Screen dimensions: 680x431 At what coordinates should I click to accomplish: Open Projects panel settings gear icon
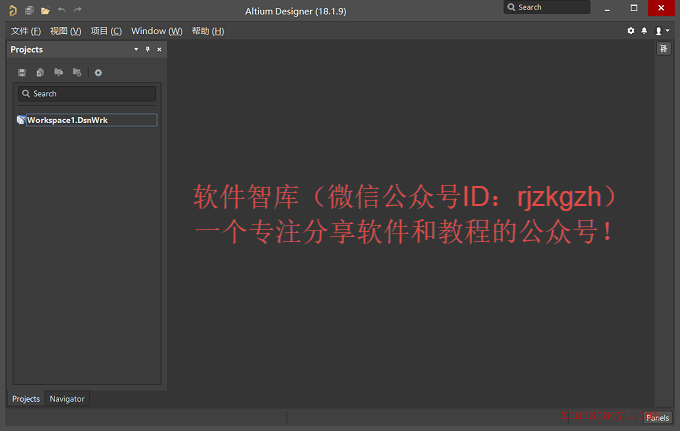coord(98,72)
